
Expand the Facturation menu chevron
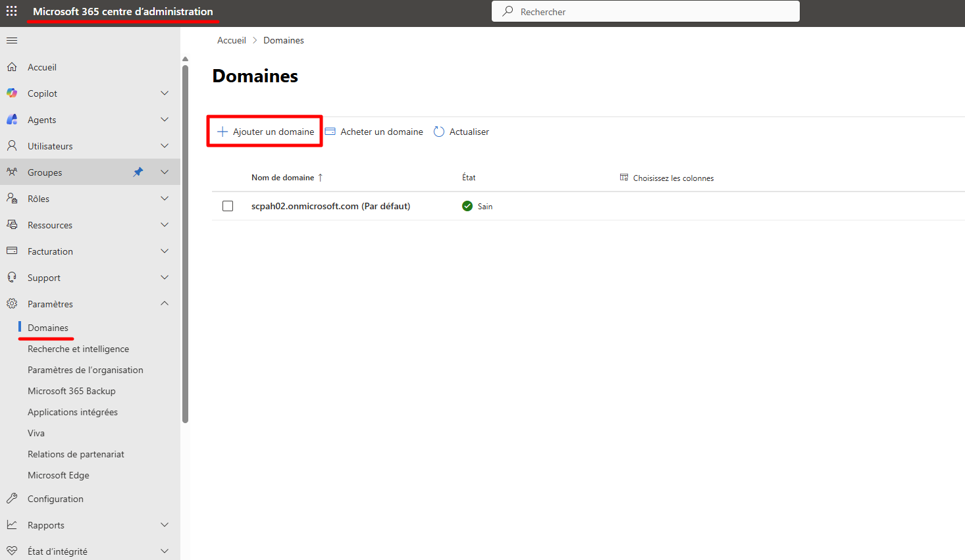click(x=165, y=251)
